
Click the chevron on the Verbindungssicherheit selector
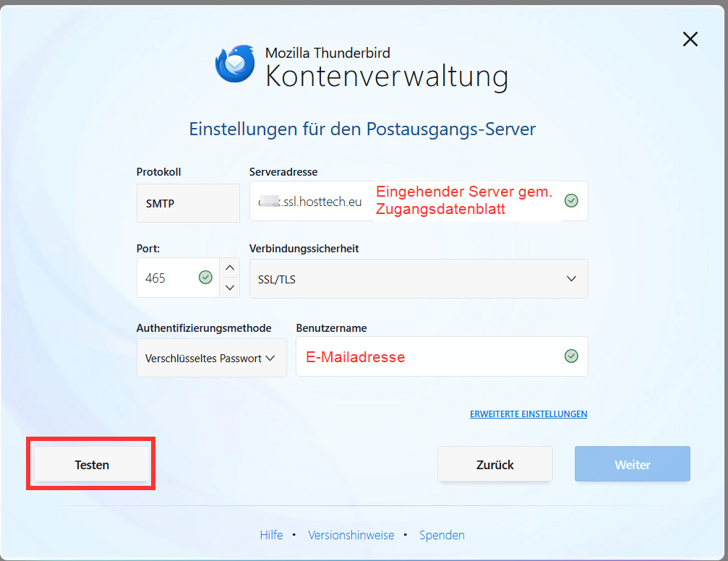coord(571,278)
